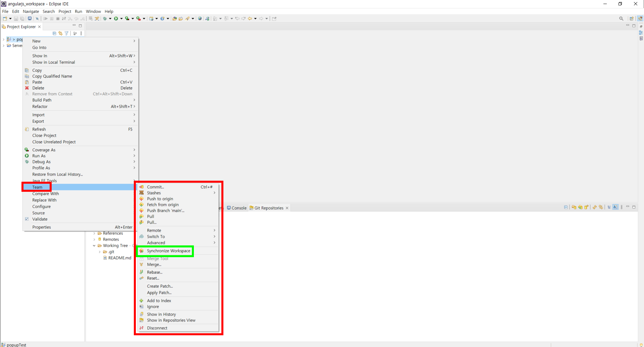The height and width of the screenshot is (347, 644).
Task: Choose Refresh in the context menu
Action: pos(80,129)
